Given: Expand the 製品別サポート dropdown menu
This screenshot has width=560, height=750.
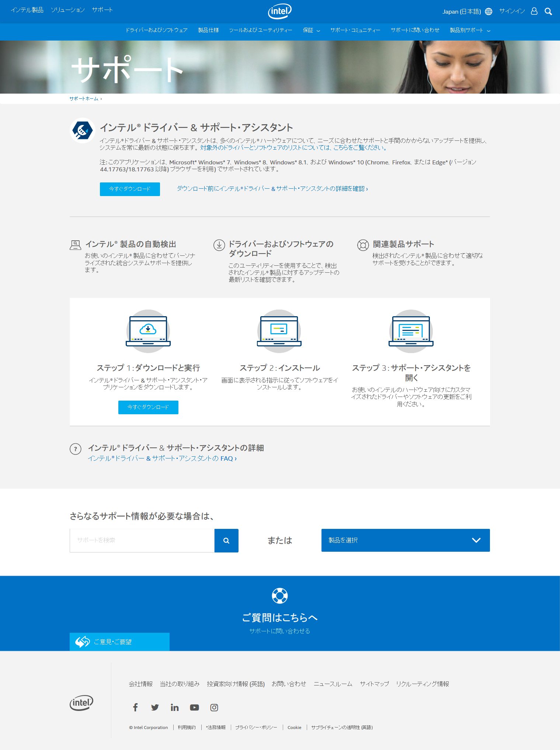Looking at the screenshot, I should [x=470, y=30].
